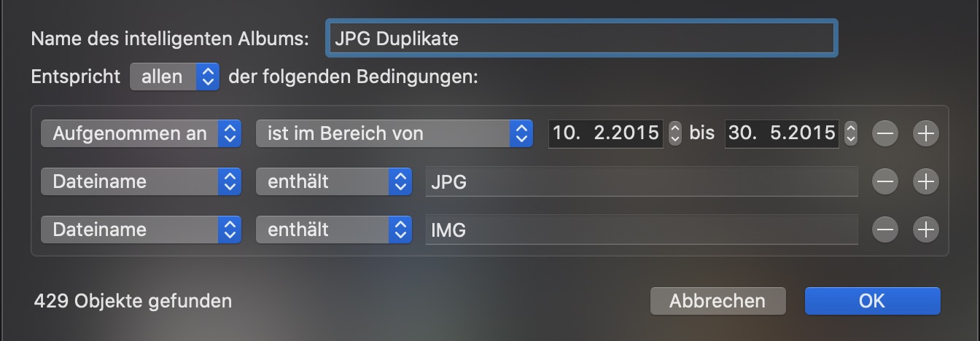Click the text field containing IMG
Viewport: 980px width, 341px height.
pos(642,230)
